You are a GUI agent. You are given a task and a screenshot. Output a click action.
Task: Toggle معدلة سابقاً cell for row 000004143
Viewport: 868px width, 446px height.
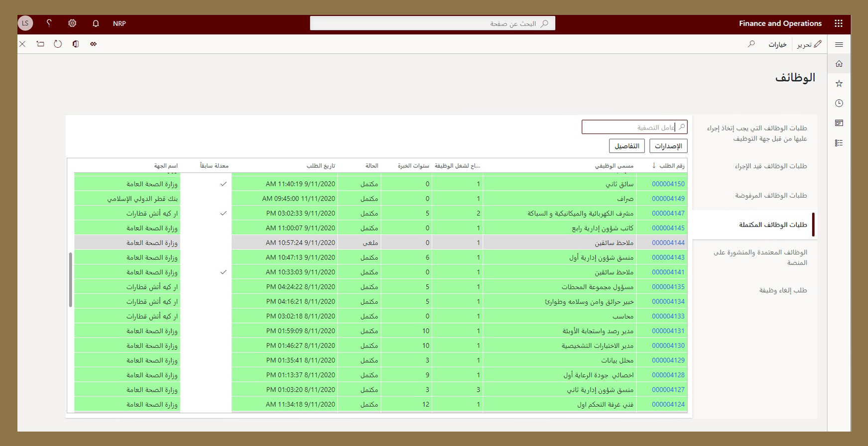(206, 257)
